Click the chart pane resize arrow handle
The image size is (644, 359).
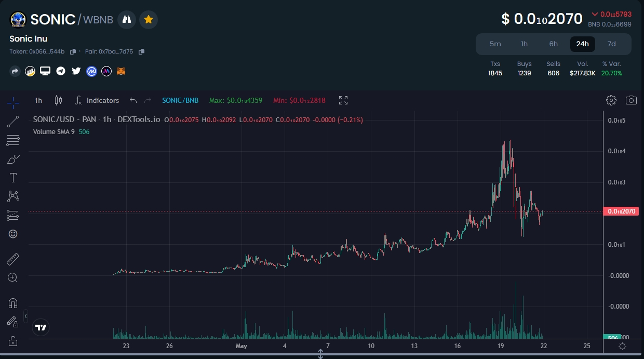point(320,354)
